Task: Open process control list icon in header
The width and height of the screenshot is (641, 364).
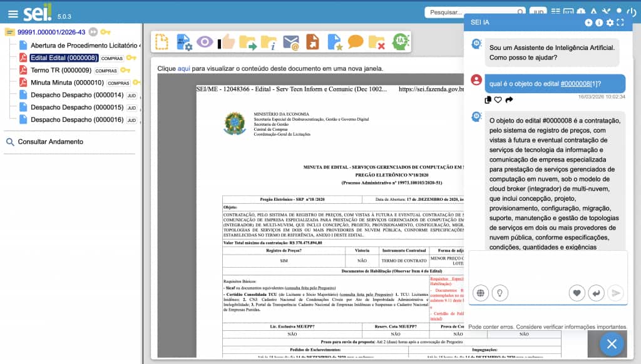Action: tap(555, 11)
